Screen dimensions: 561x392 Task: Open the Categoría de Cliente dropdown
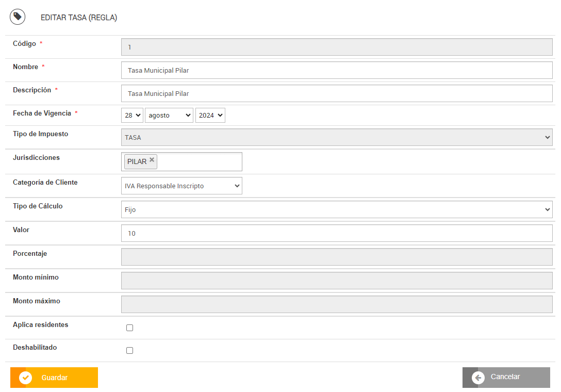tap(181, 186)
